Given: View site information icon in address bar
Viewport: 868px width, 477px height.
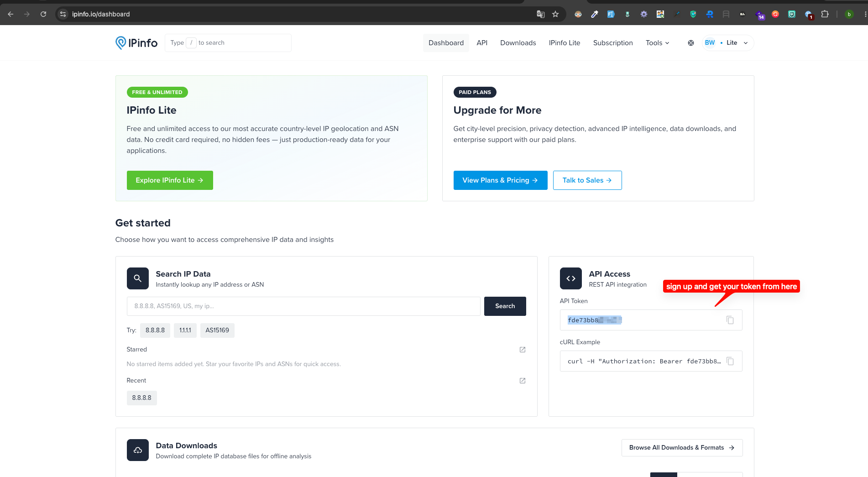Looking at the screenshot, I should tap(63, 14).
